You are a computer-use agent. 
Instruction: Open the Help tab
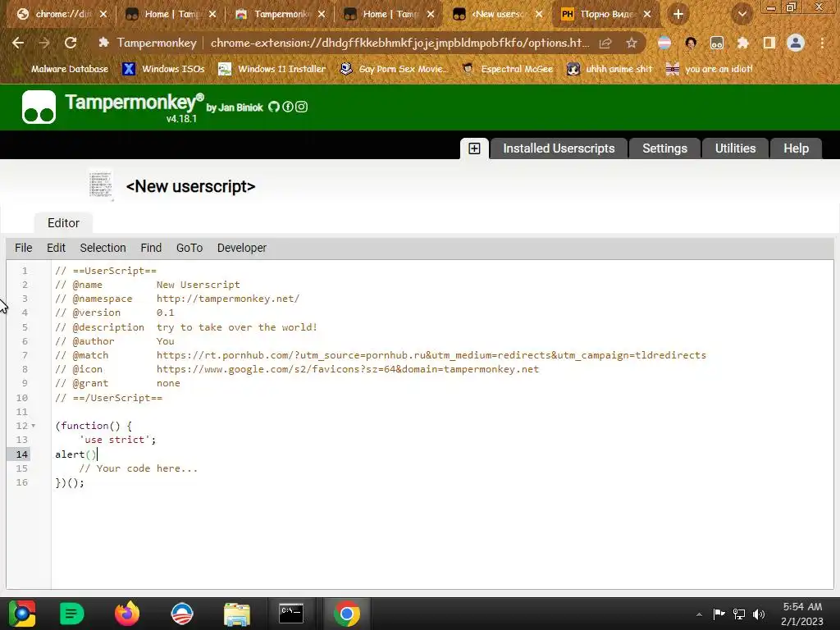796,148
